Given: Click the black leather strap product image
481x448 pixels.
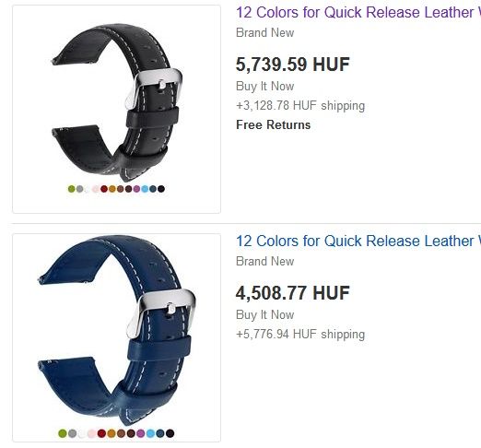Looking at the screenshot, I should 116,109.
